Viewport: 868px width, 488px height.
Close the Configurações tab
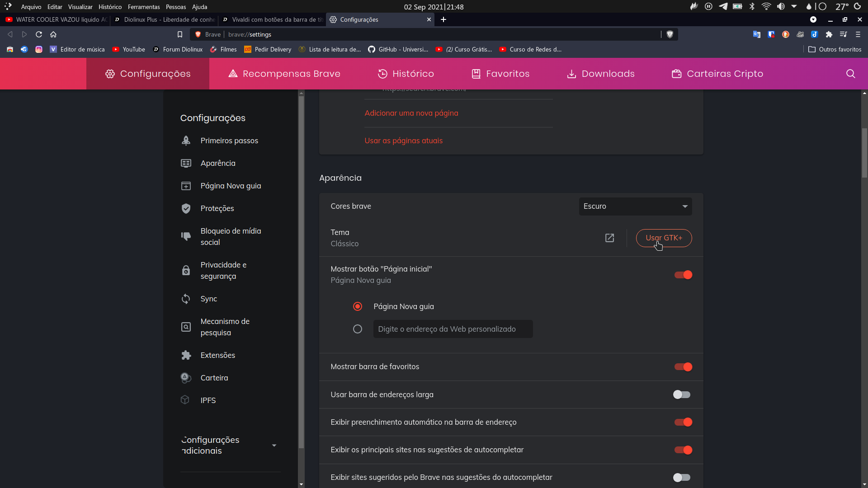pos(429,19)
